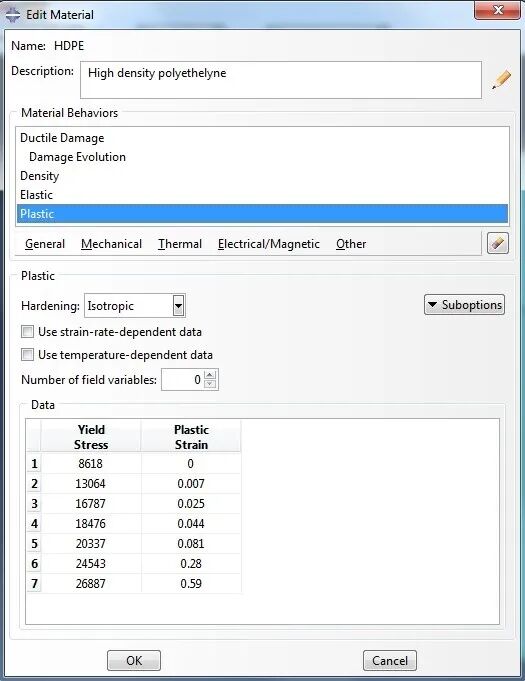Enable strain-rate-dependent data checkbox
Screen dimensions: 525x681
tap(27, 332)
